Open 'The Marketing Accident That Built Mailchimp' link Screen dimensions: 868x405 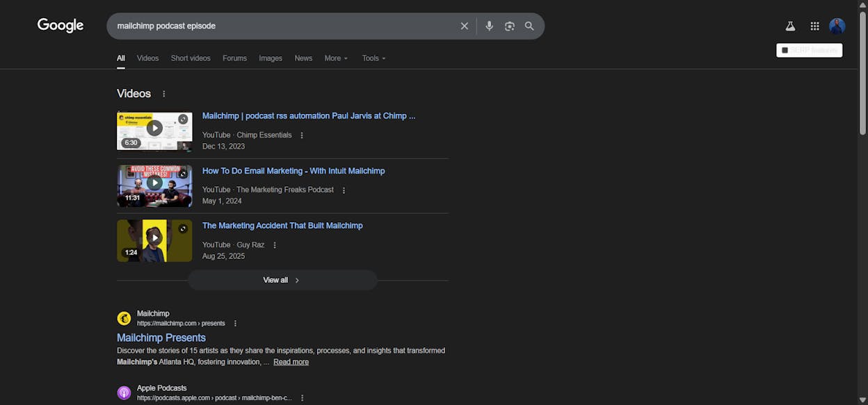282,226
